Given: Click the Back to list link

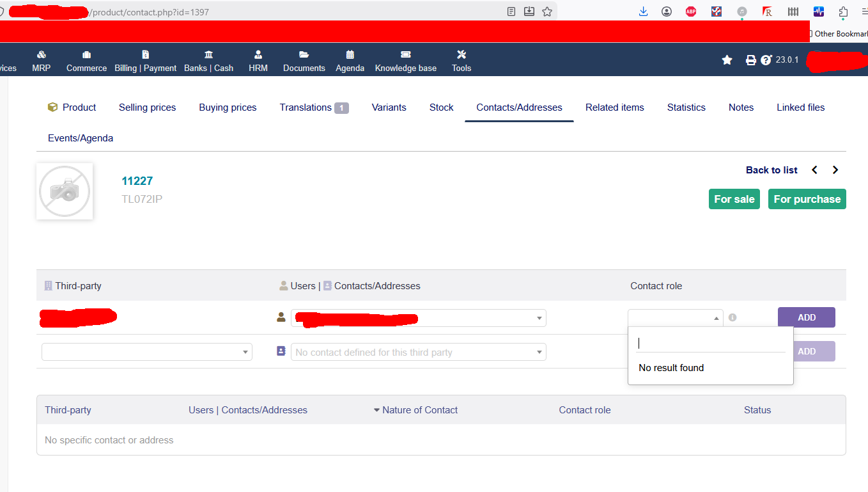Looking at the screenshot, I should point(771,170).
